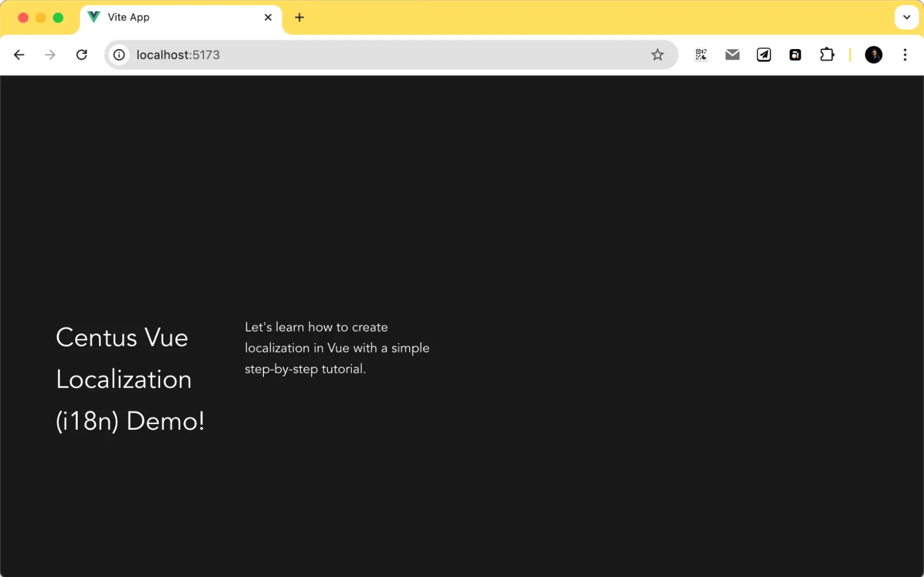Click the back navigation arrow
The image size is (924, 577).
(x=19, y=55)
